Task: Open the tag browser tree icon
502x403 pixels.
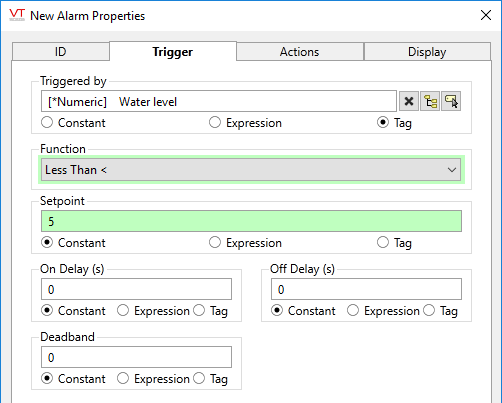Action: [430, 101]
